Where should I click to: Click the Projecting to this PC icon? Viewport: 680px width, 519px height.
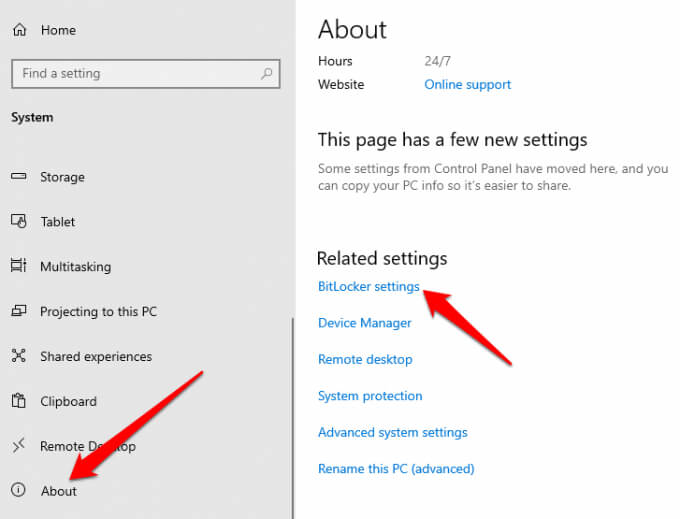point(18,311)
